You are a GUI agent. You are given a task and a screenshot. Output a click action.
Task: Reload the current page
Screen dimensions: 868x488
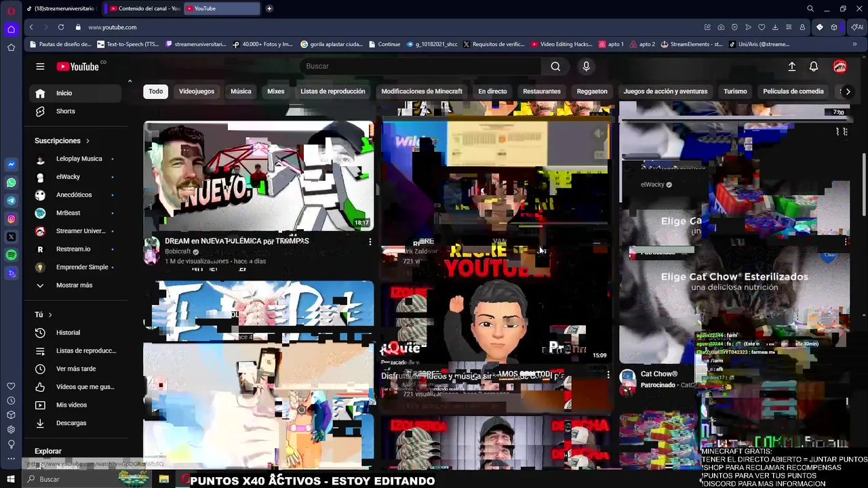[61, 27]
